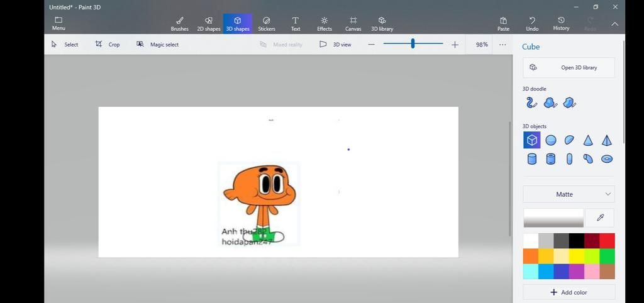Open the History panel
Viewport: 644px width, 303px height.
(x=561, y=24)
